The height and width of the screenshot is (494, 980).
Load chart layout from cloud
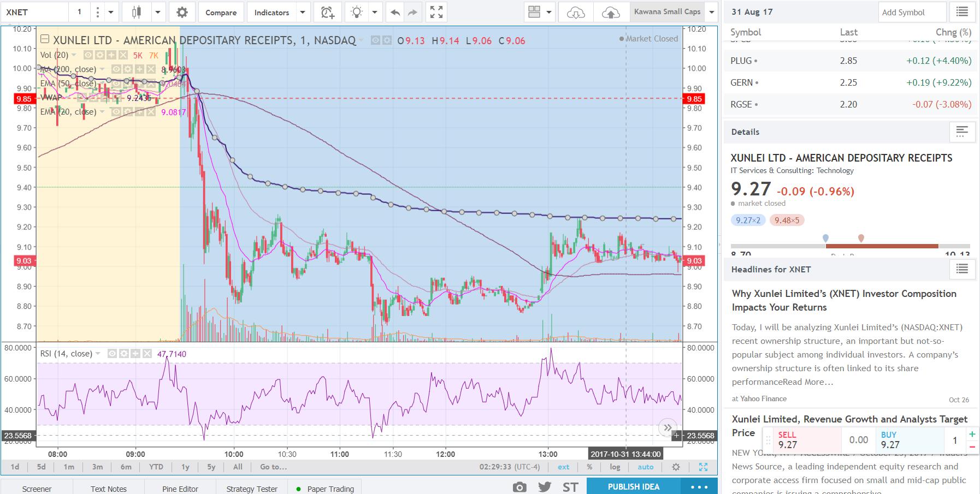pos(576,12)
